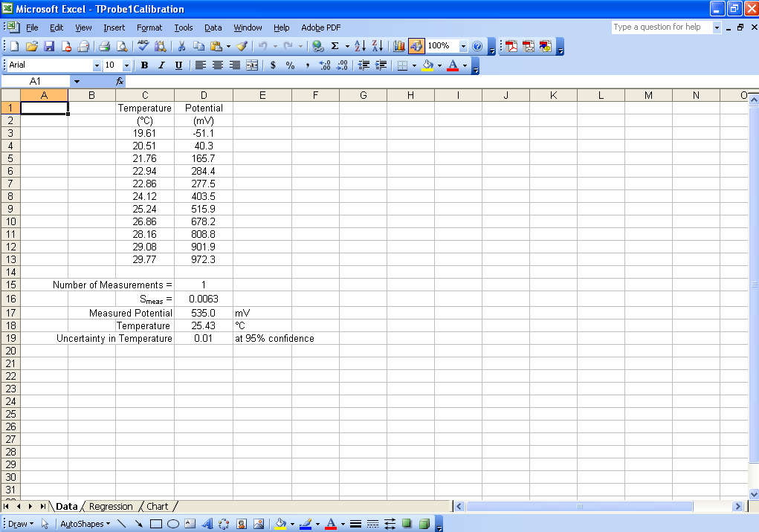Open the Format menu
This screenshot has width=759, height=532.
[x=149, y=27]
